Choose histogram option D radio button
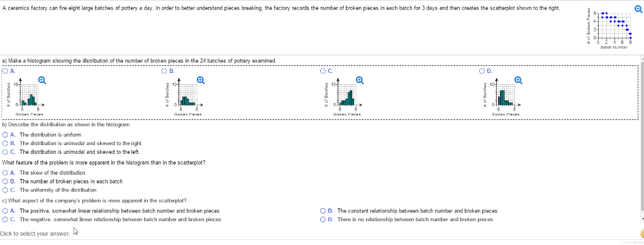 coord(482,71)
